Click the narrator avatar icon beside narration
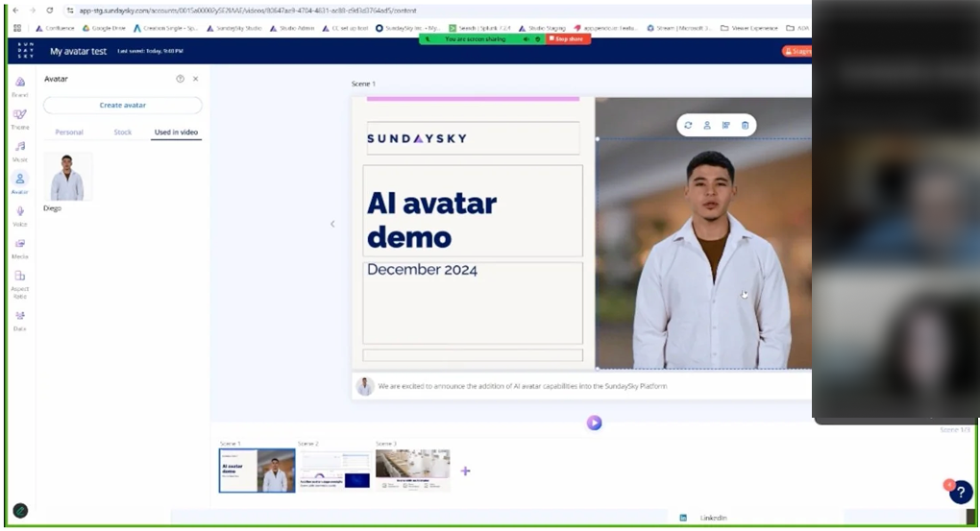 click(365, 386)
